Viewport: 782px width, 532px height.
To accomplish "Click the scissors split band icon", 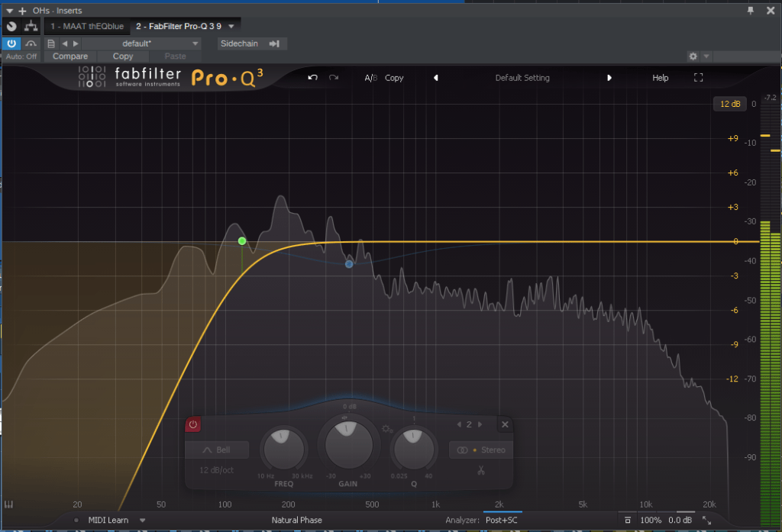I will 480,470.
